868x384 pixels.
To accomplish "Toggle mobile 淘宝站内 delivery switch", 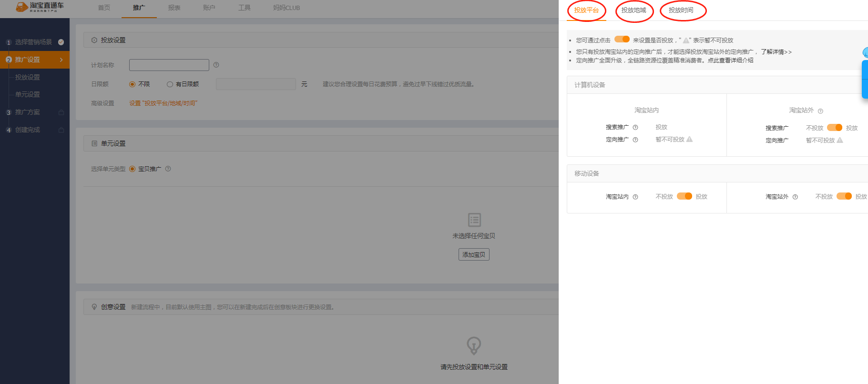I will tap(684, 196).
